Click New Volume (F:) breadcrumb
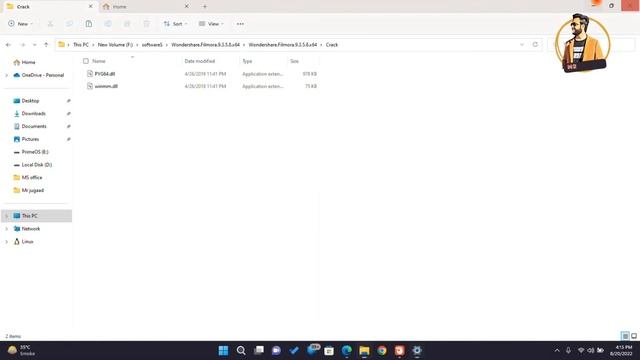 click(x=115, y=45)
